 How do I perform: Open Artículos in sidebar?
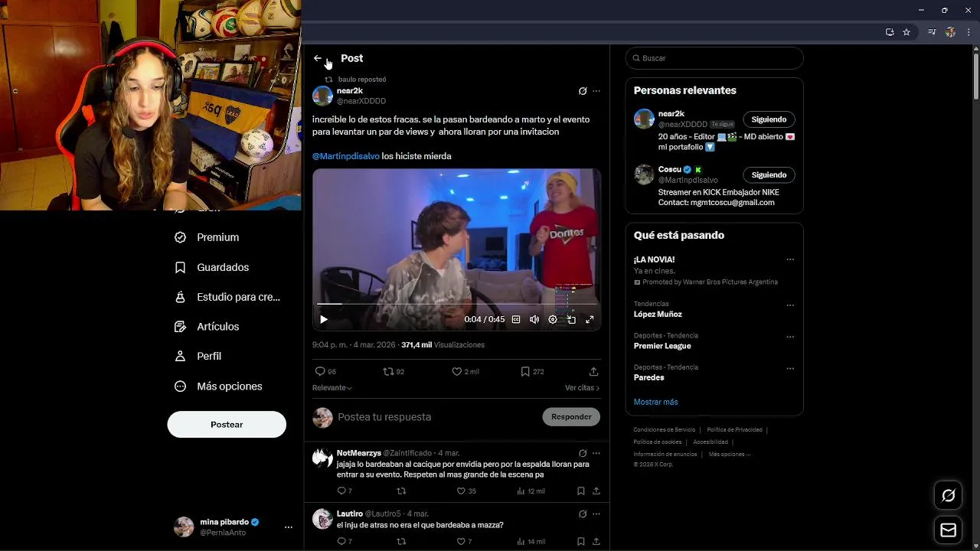point(207,327)
